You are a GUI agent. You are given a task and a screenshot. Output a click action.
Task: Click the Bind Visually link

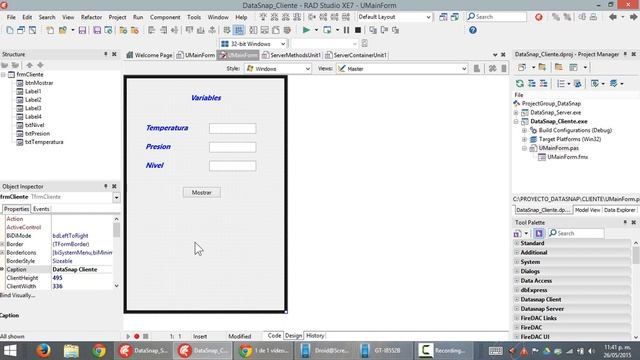pyautogui.click(x=18, y=295)
